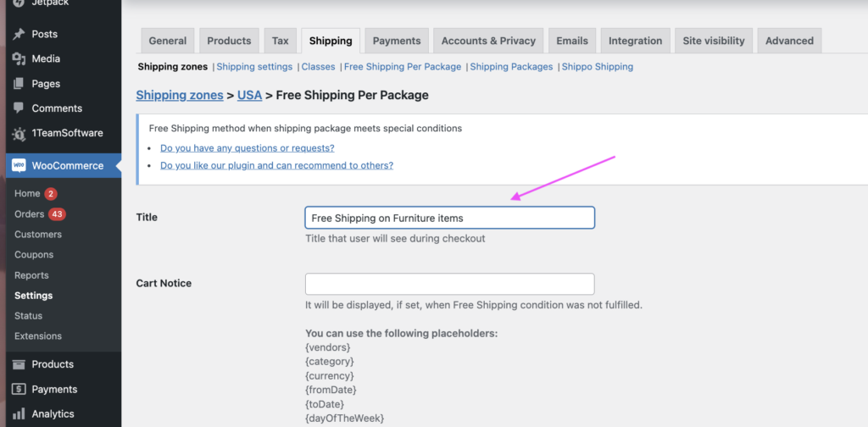This screenshot has height=427, width=868.
Task: Open the Accounts & Privacy tab
Action: coord(488,41)
